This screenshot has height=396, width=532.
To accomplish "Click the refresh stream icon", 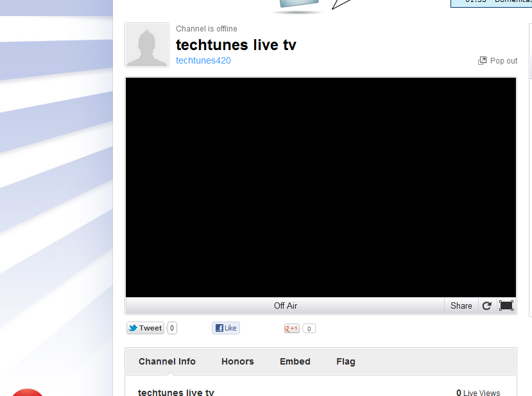I will pyautogui.click(x=486, y=306).
